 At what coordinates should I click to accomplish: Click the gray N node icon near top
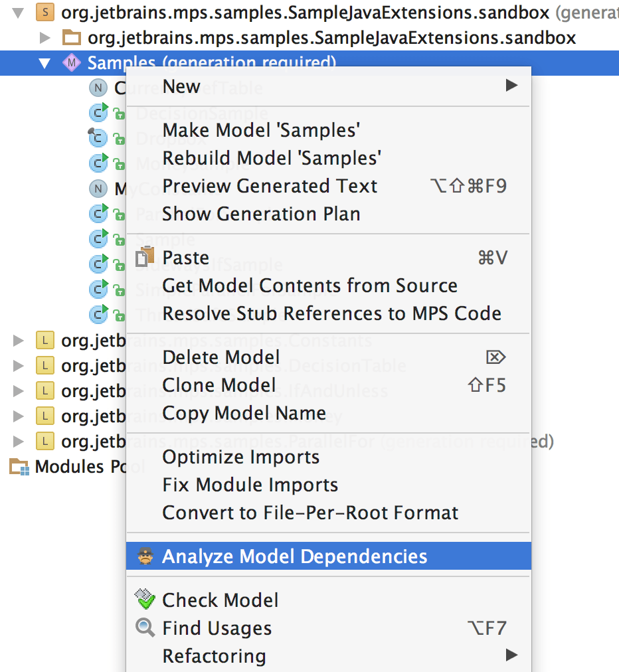97,87
